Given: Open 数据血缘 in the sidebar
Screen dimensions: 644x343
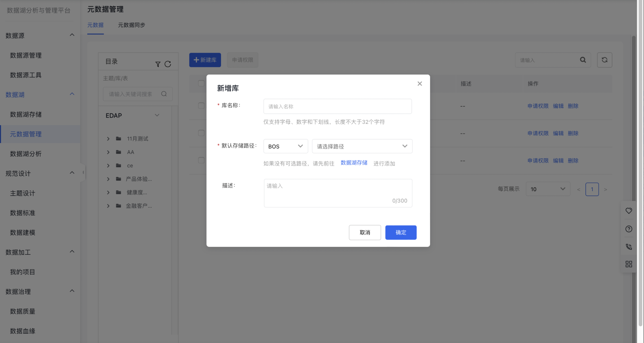Looking at the screenshot, I should coord(22,331).
